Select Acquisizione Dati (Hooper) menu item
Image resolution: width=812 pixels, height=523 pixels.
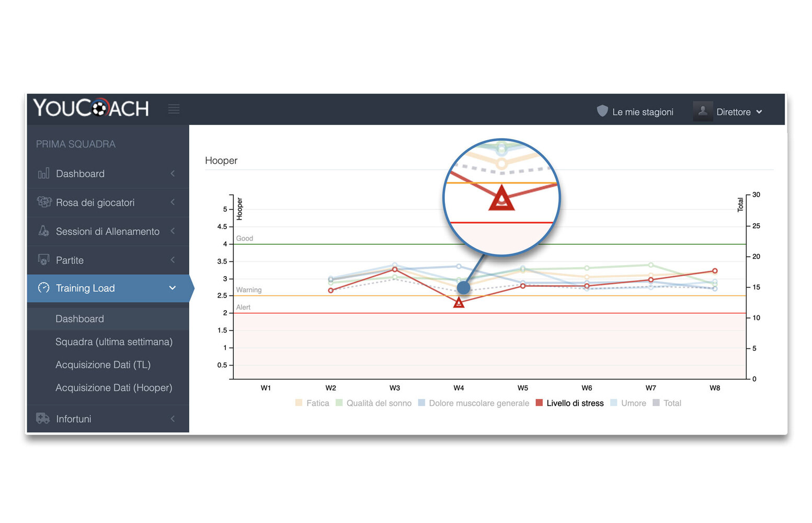coord(113,388)
